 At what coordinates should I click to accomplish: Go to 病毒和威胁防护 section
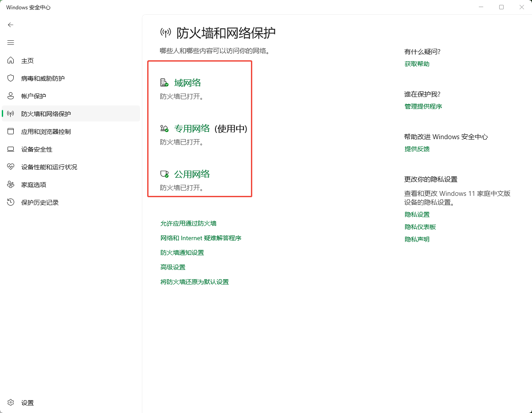[x=71, y=78]
